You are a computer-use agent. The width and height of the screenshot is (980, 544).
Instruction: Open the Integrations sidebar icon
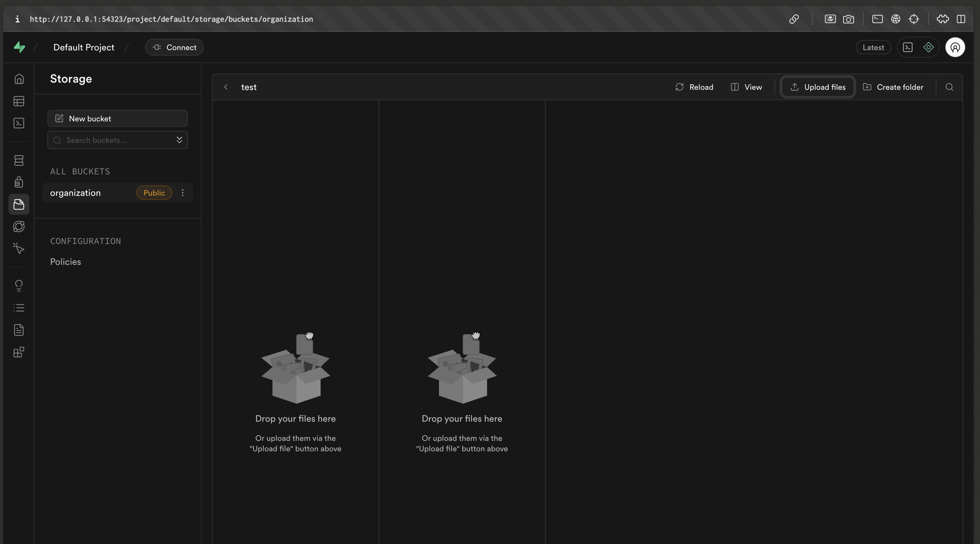click(x=19, y=352)
